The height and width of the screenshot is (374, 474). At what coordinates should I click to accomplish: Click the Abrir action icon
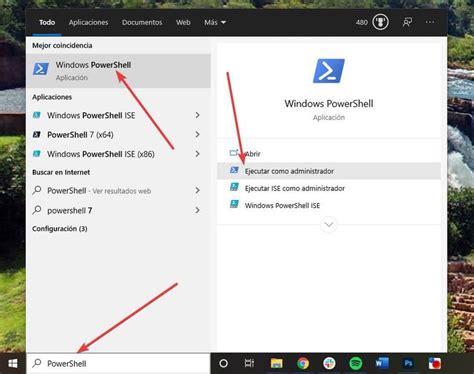234,153
